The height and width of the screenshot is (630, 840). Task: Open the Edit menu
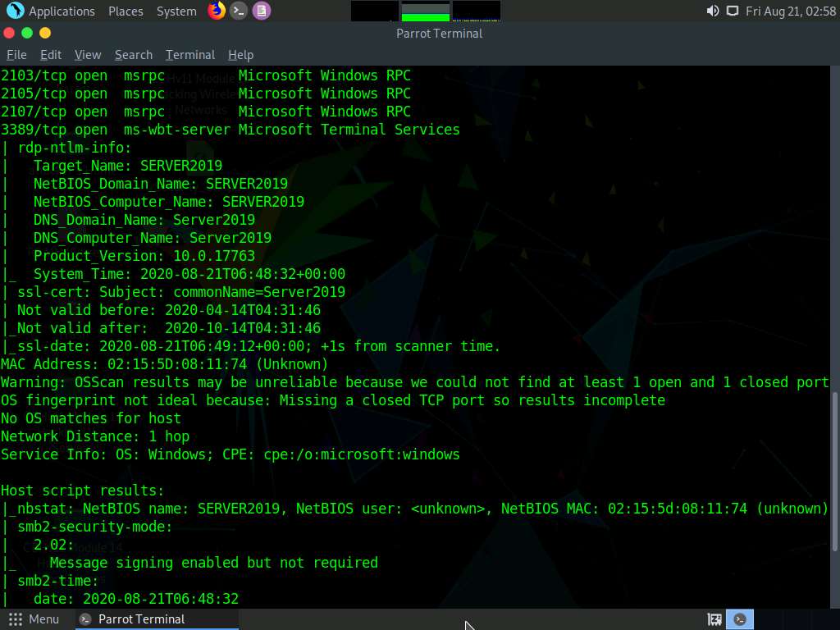tap(51, 55)
